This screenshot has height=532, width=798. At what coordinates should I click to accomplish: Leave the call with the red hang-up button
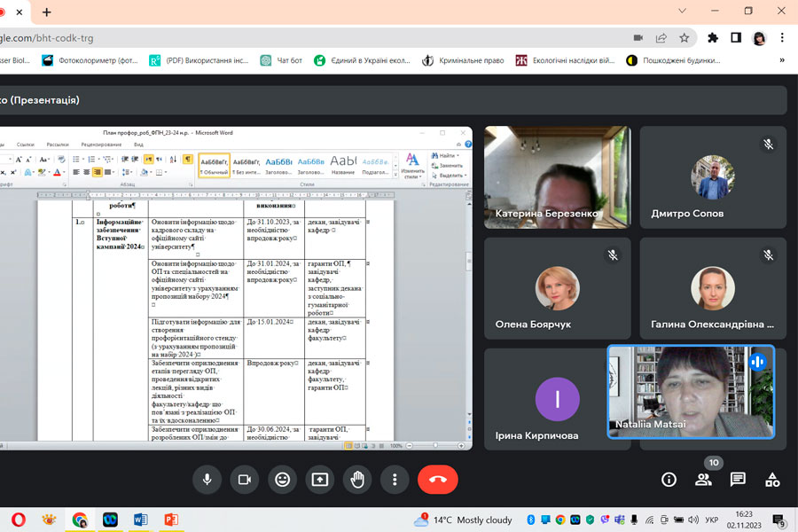438,480
